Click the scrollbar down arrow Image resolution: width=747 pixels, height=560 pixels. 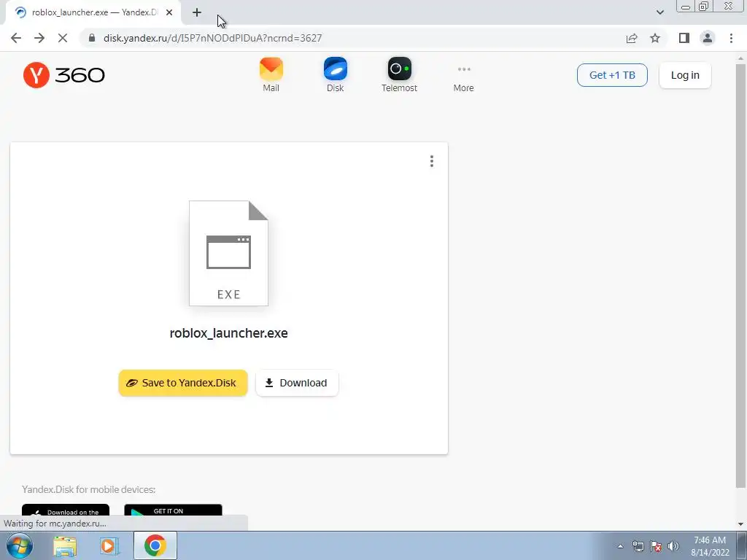coord(740,524)
